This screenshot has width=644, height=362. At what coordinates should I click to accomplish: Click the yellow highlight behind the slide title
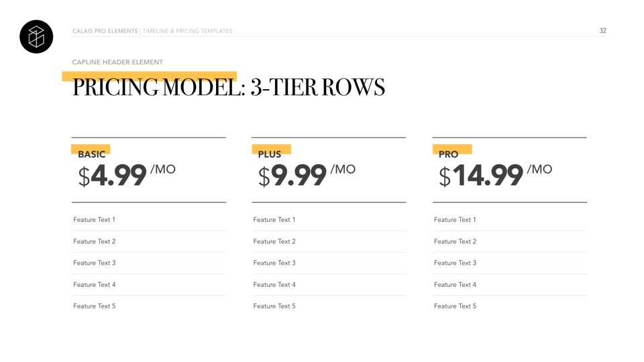[149, 75]
